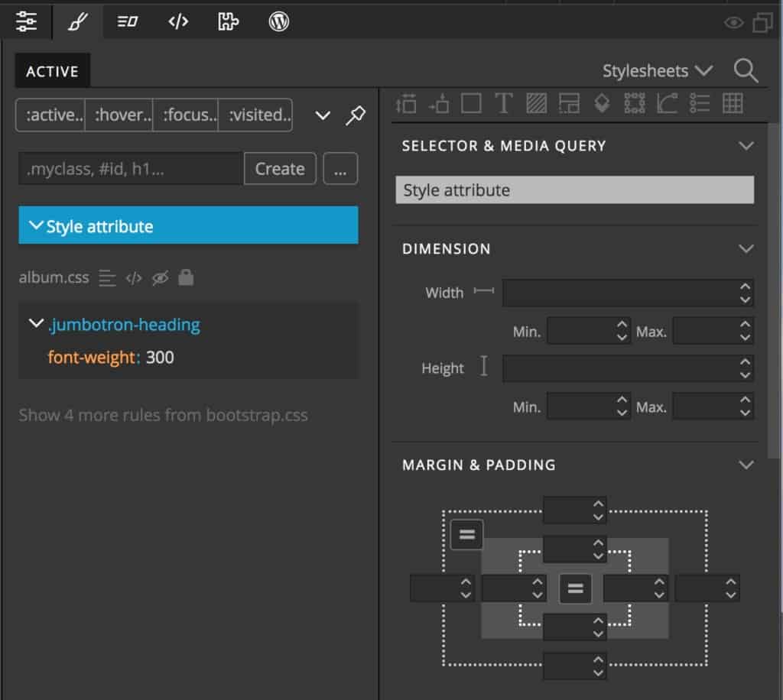This screenshot has width=783, height=700.
Task: Click the Create button
Action: pyautogui.click(x=280, y=168)
